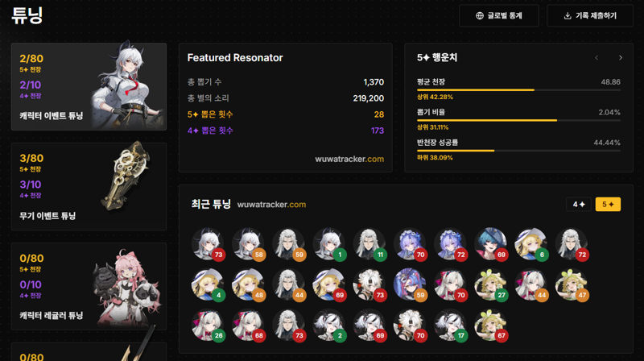Go to previous 행운치 page with left chevron
This screenshot has height=361, width=644.
pyautogui.click(x=597, y=58)
